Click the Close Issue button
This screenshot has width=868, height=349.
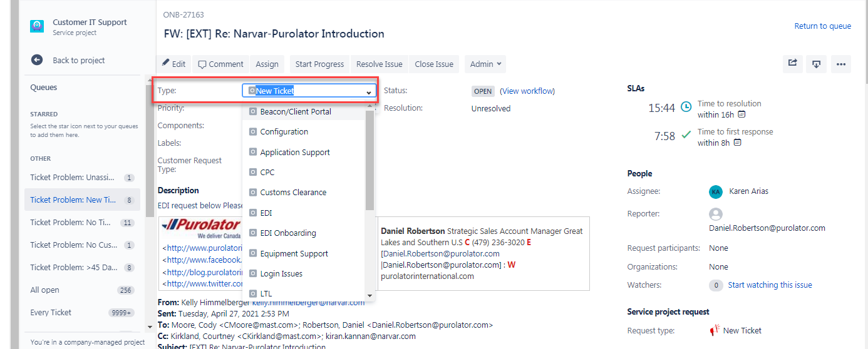[x=434, y=64]
